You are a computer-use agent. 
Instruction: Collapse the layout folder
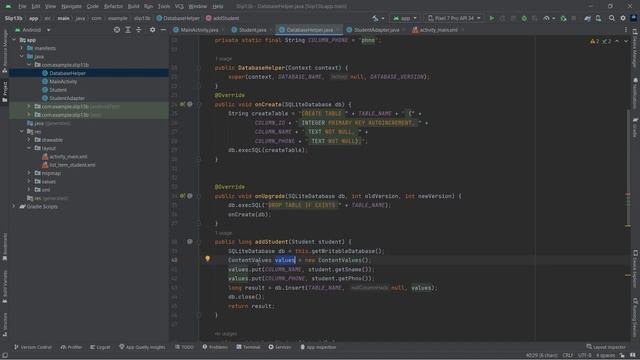29,148
